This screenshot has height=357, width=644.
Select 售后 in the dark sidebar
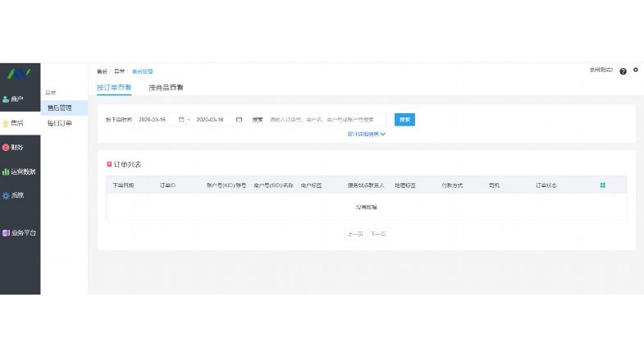(x=21, y=123)
